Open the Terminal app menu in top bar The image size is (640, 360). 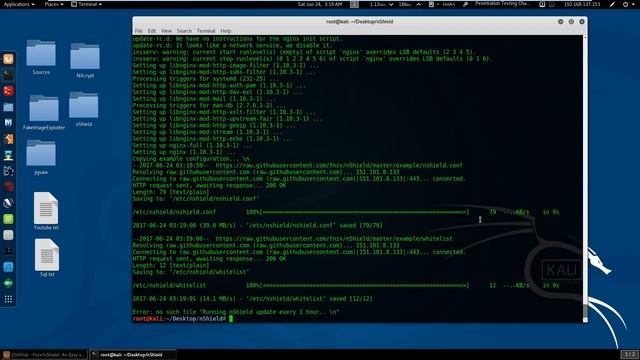[87, 4]
